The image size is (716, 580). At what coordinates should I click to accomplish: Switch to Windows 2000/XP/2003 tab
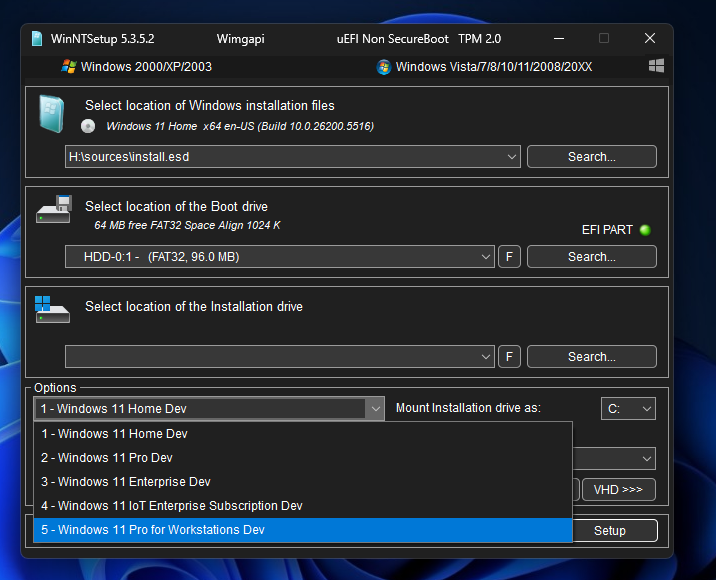tap(137, 67)
